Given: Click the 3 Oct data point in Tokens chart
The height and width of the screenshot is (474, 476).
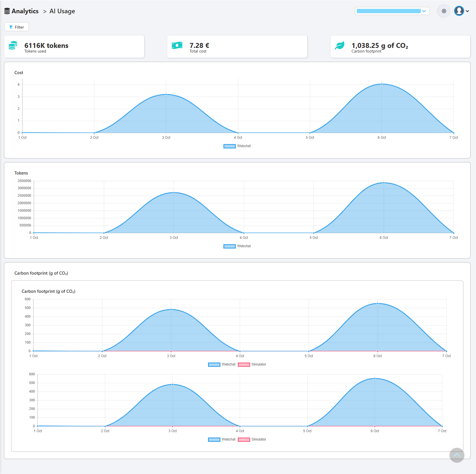Looking at the screenshot, I should (174, 192).
